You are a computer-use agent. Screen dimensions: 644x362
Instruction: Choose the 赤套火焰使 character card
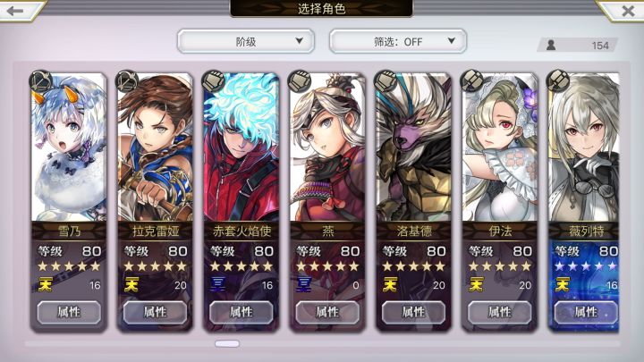point(241,202)
